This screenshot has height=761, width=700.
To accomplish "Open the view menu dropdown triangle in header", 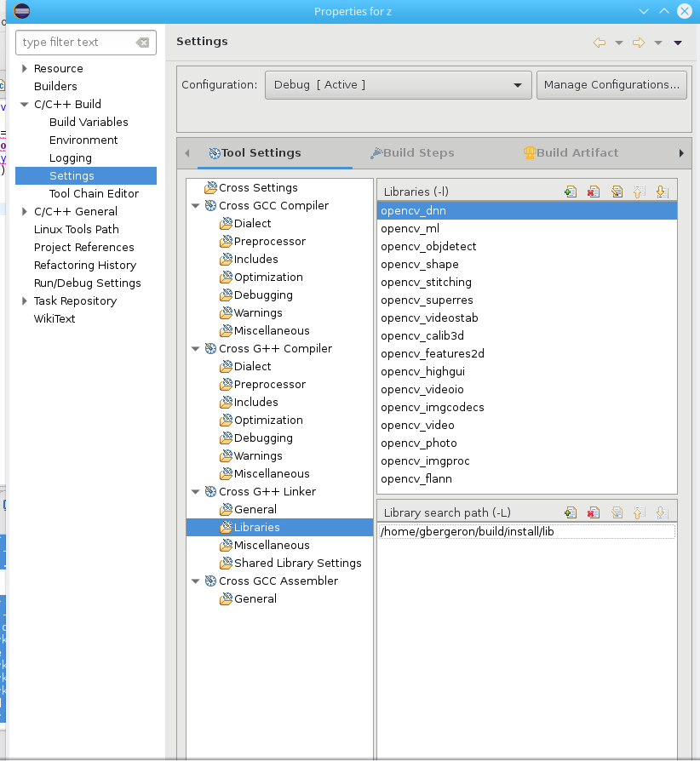I will click(x=678, y=43).
